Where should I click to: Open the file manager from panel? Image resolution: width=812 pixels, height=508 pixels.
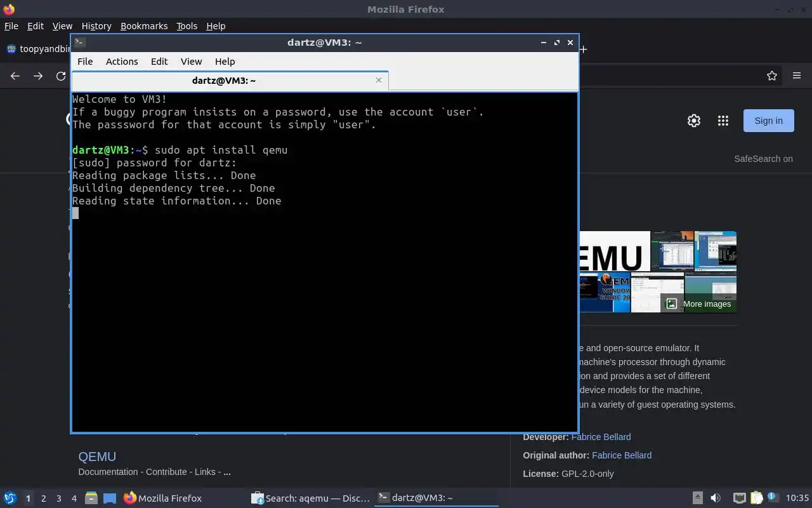pos(91,498)
